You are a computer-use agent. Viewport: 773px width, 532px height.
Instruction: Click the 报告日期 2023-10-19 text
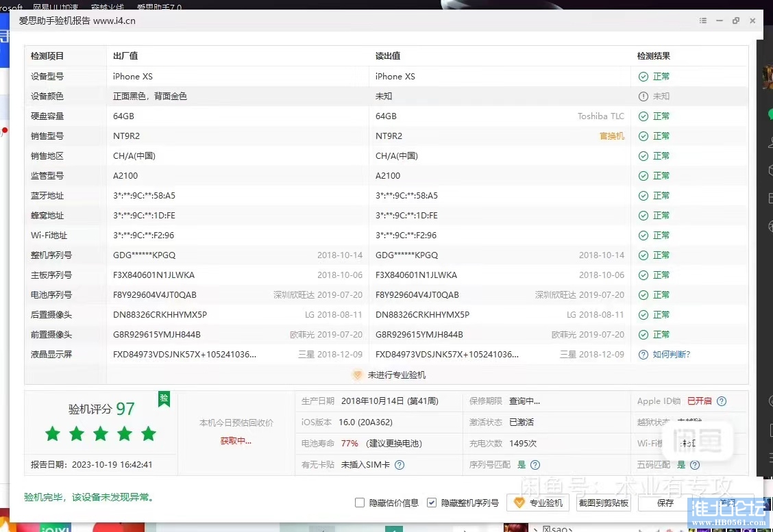[92, 464]
